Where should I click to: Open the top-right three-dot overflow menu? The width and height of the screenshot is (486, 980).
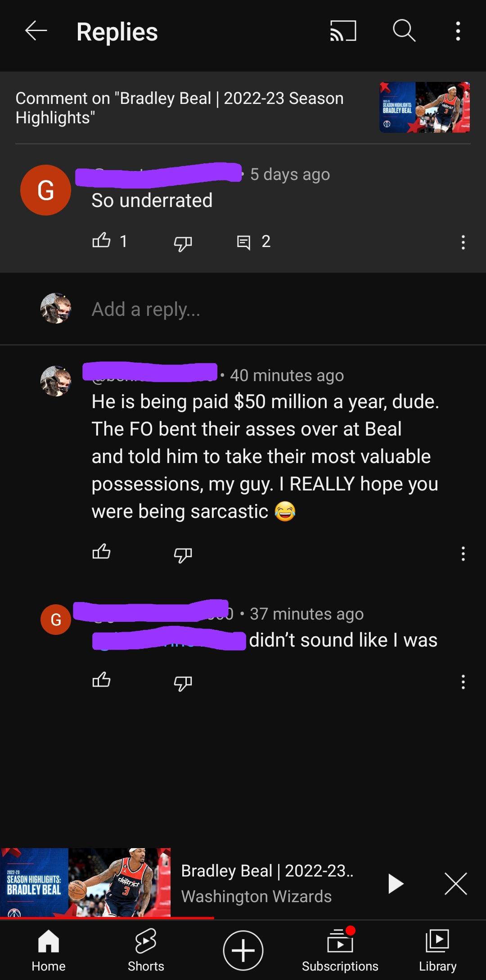pos(458,31)
